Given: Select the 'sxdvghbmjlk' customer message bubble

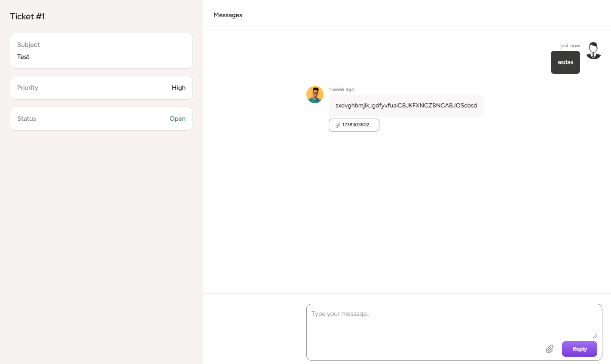Looking at the screenshot, I should coord(406,106).
